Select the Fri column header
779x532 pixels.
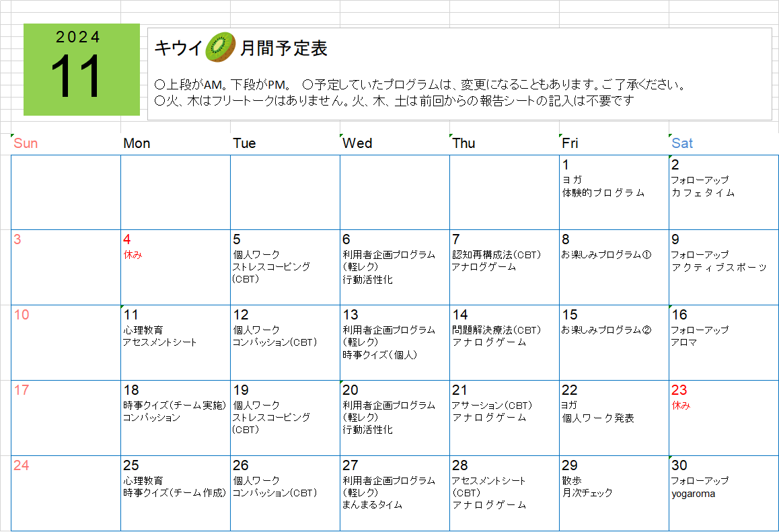click(570, 143)
